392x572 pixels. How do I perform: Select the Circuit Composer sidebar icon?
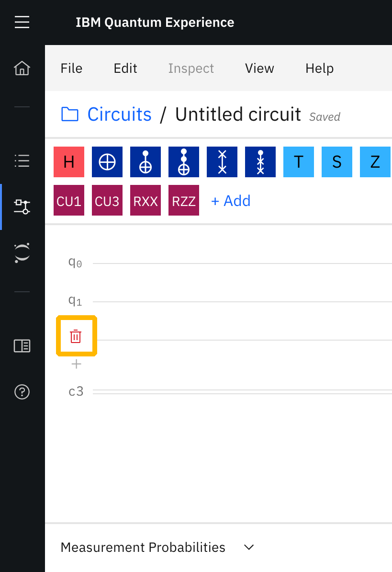[x=22, y=206]
